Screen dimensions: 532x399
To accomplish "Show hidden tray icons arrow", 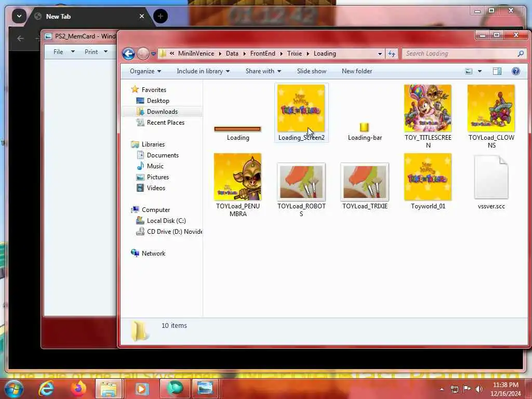I will coord(442,390).
